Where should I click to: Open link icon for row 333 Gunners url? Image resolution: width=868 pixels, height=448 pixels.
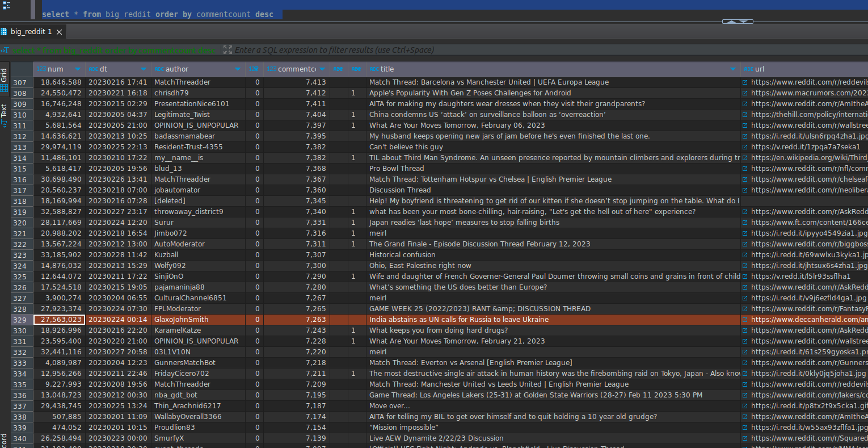point(745,363)
